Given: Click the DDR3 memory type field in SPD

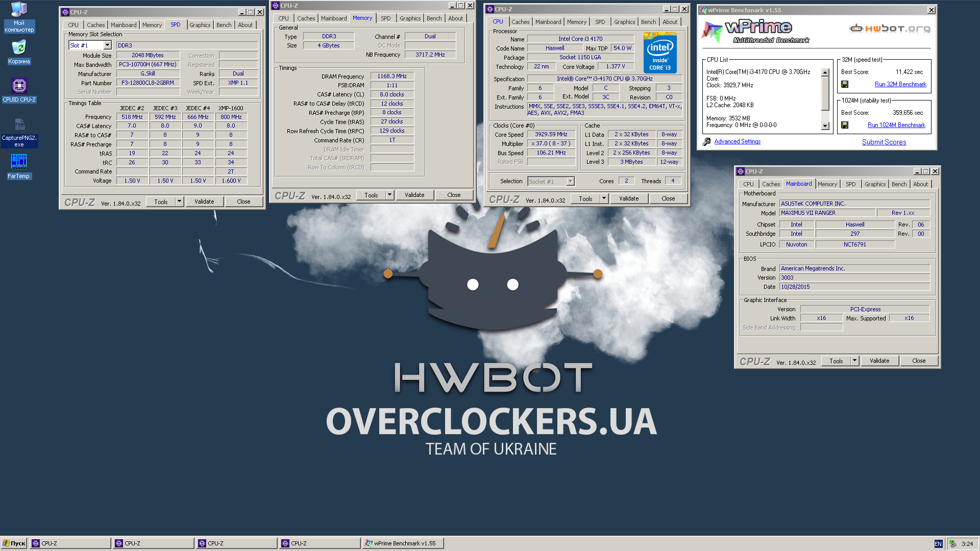Looking at the screenshot, I should [x=187, y=45].
